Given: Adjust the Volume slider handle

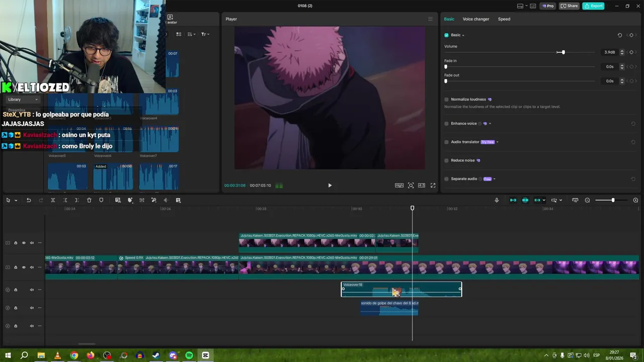Looking at the screenshot, I should tap(563, 52).
